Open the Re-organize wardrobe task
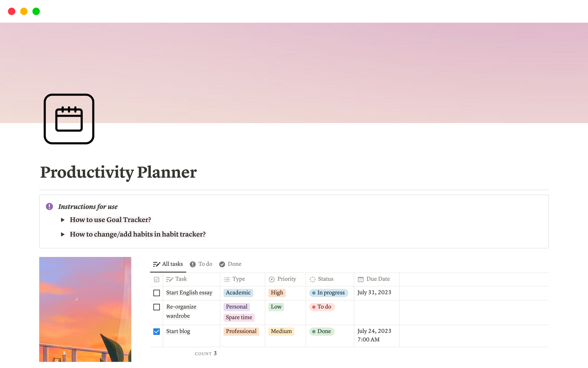 click(x=181, y=307)
